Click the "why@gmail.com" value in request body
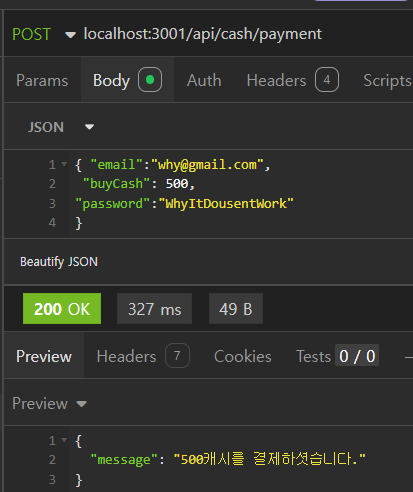413x492 pixels. click(x=207, y=165)
